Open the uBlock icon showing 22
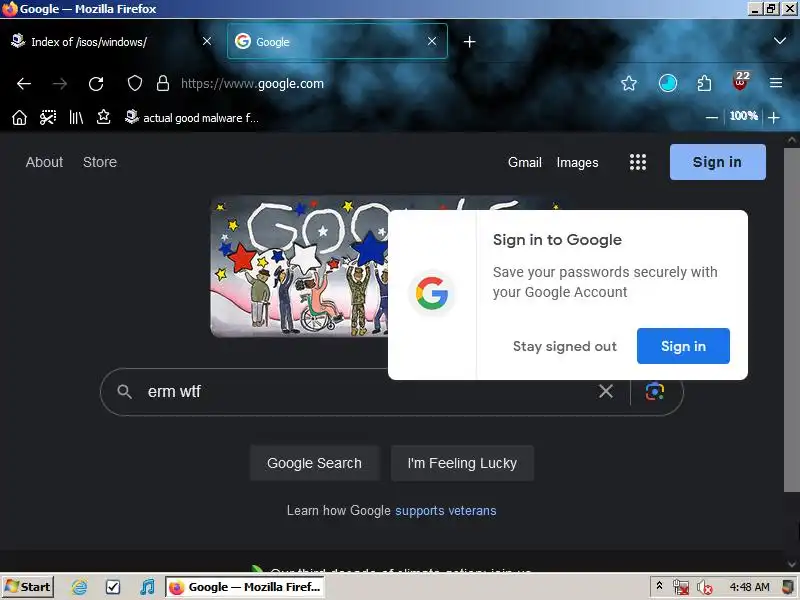Image resolution: width=800 pixels, height=600 pixels. (x=741, y=82)
